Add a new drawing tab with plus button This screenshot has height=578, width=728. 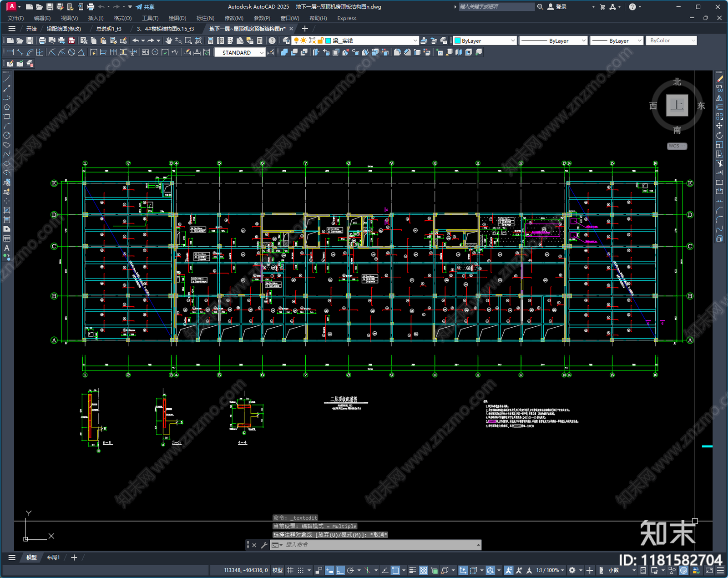pyautogui.click(x=305, y=29)
